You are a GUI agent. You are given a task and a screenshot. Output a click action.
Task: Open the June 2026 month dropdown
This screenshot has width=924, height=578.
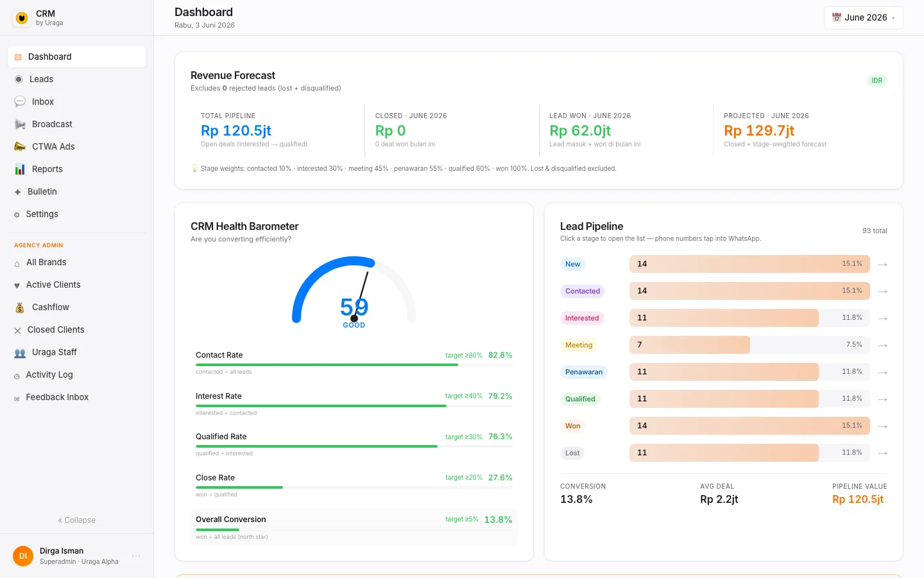point(863,18)
